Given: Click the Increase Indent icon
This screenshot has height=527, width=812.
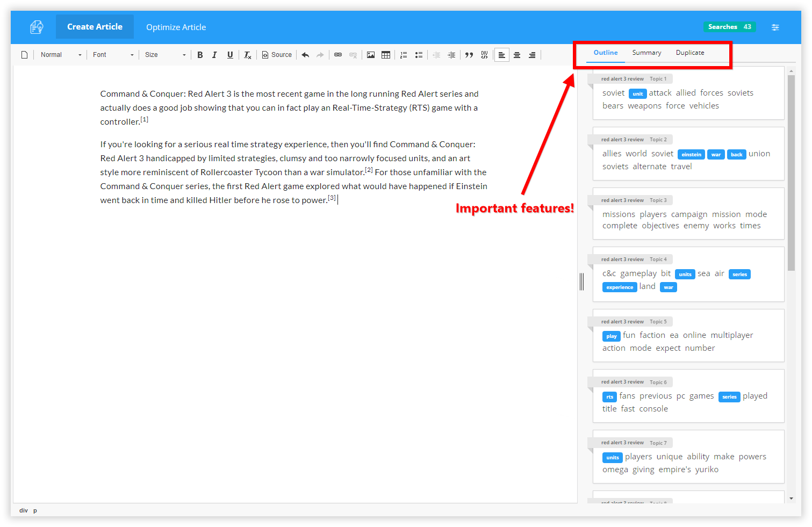Looking at the screenshot, I should click(451, 55).
